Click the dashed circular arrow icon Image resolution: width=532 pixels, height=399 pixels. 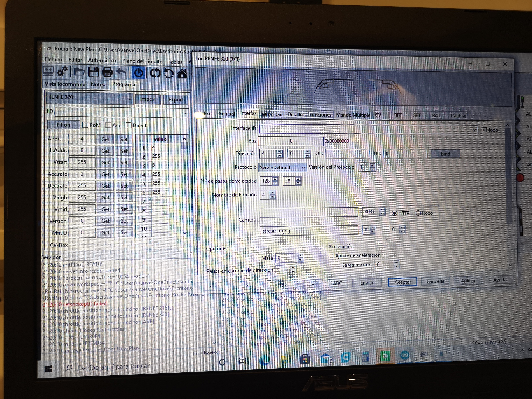pyautogui.click(x=169, y=73)
